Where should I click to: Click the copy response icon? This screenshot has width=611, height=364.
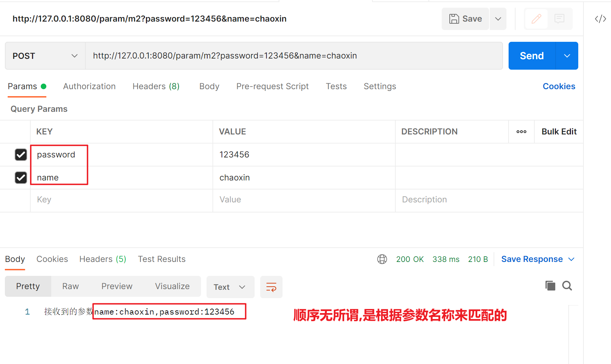click(x=550, y=286)
